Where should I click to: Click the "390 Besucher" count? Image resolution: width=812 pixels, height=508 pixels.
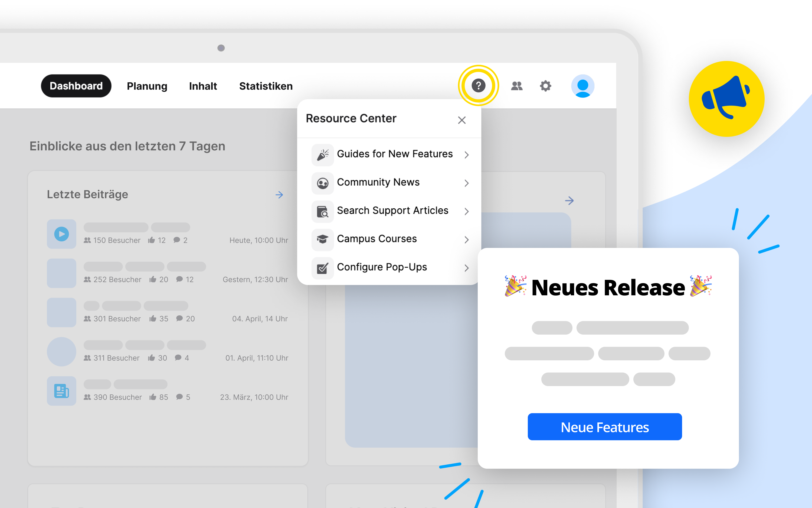point(117,397)
